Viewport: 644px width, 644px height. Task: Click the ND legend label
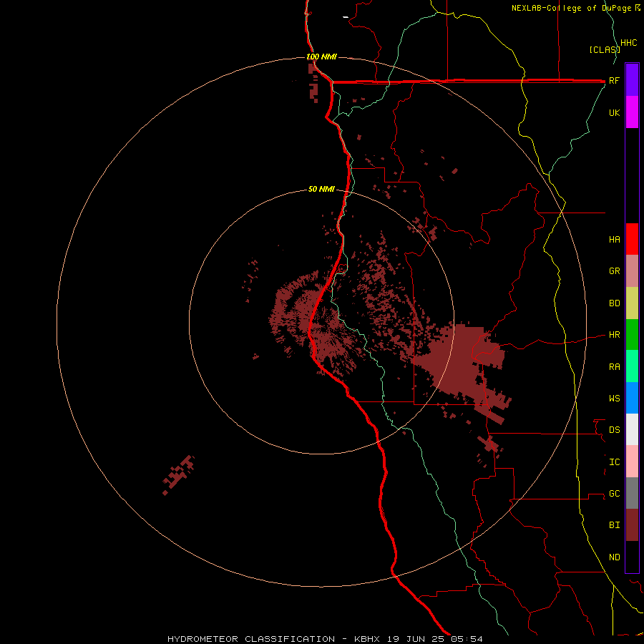(614, 557)
